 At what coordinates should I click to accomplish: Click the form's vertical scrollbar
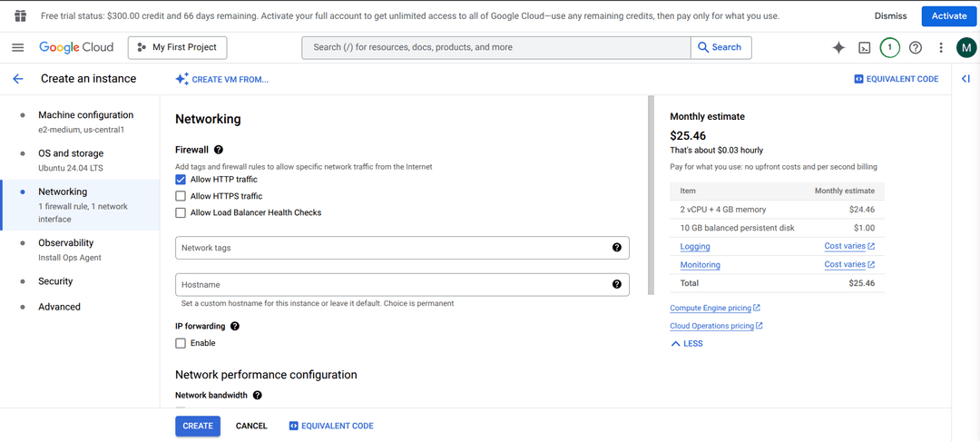pyautogui.click(x=651, y=195)
